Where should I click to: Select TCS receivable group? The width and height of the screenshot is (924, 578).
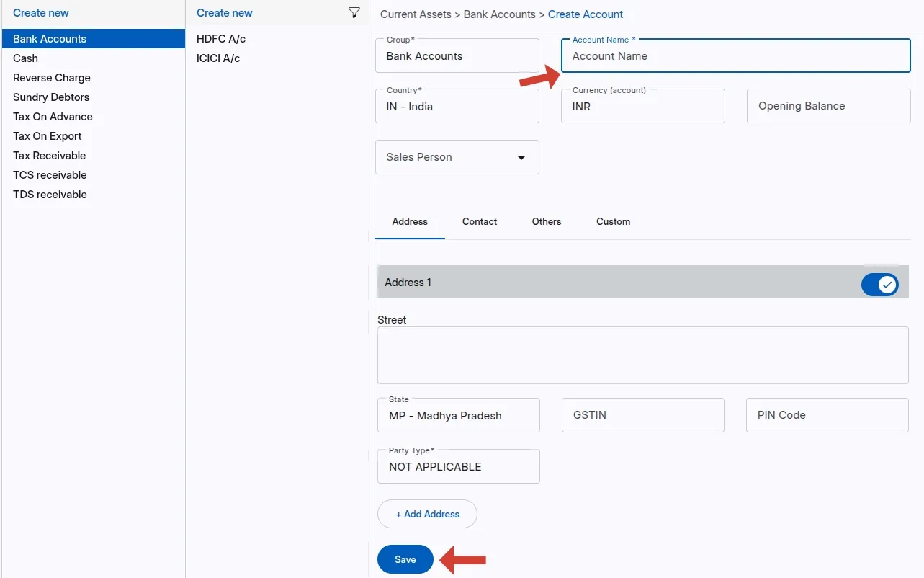point(94,175)
